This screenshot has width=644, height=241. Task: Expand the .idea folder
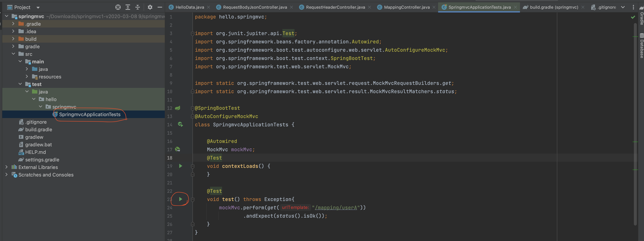click(x=14, y=31)
